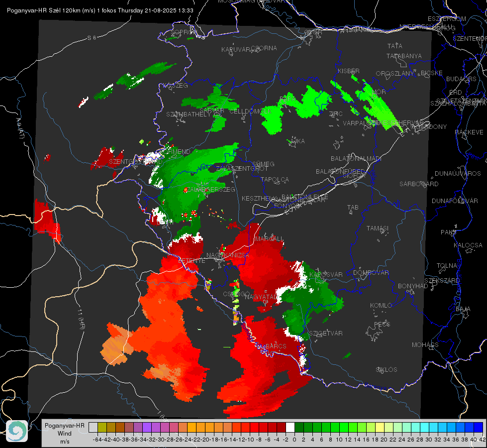Click the PECS city label
Screen dimensions: 487x448
(382, 324)
